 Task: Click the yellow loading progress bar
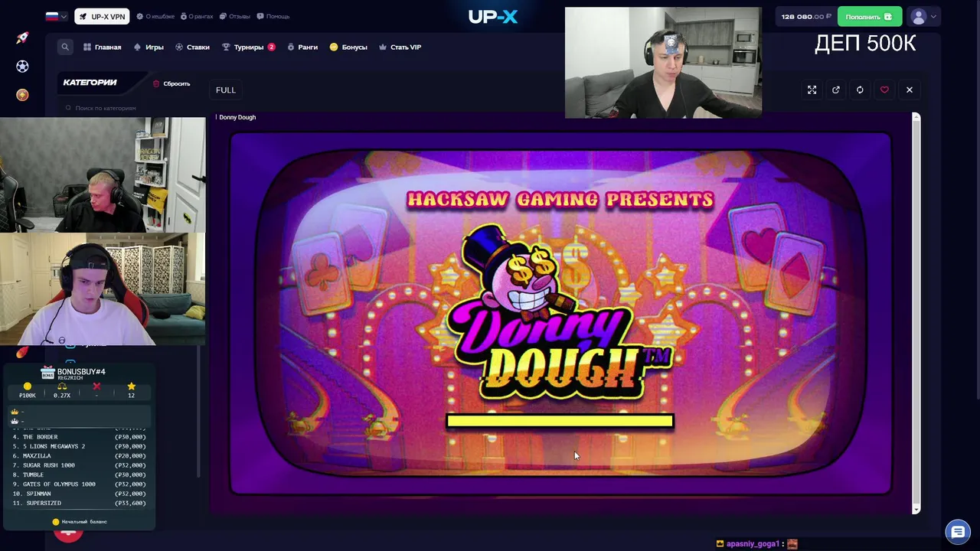pyautogui.click(x=560, y=422)
